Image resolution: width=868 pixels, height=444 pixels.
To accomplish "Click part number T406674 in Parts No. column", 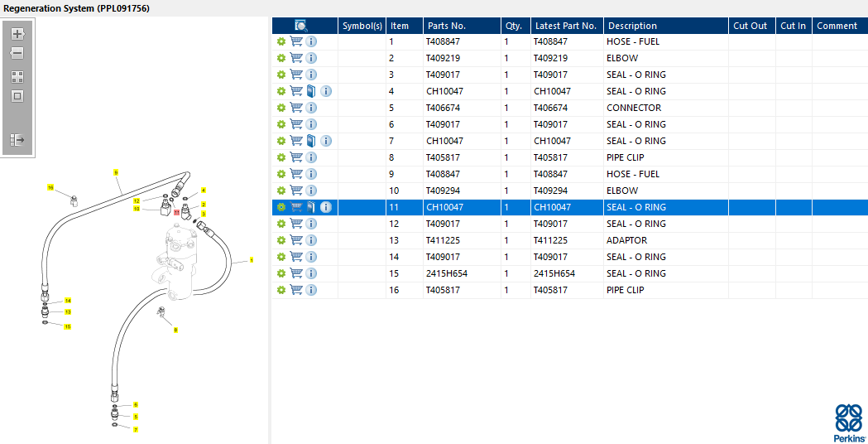I will (443, 108).
